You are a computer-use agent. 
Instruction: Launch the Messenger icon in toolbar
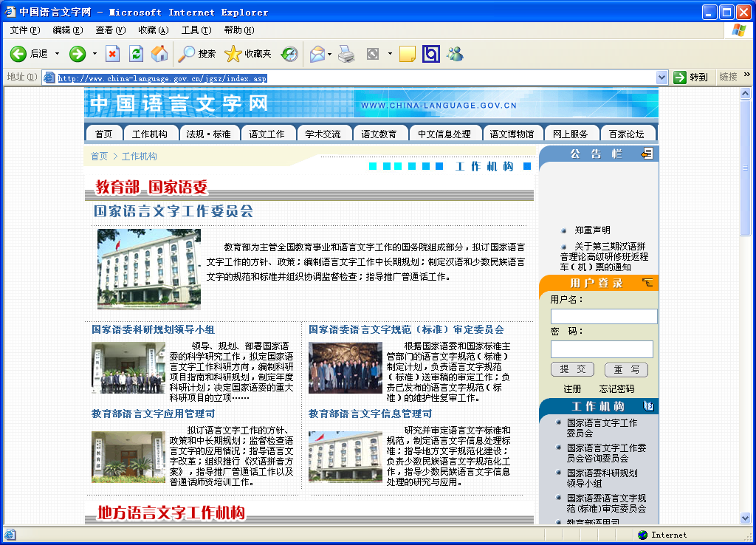pos(455,54)
